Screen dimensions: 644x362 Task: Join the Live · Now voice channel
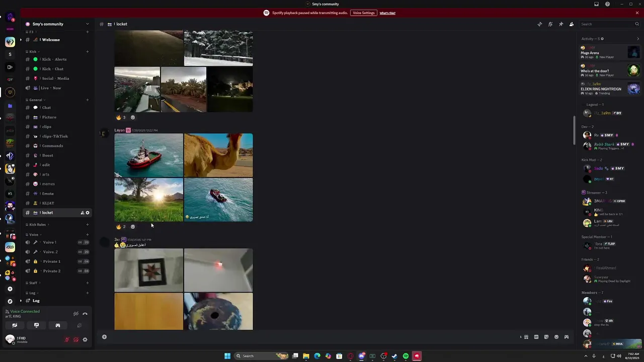tap(57, 88)
